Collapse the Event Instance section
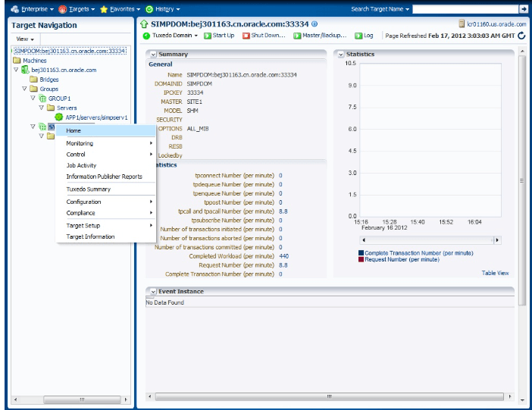 point(153,292)
